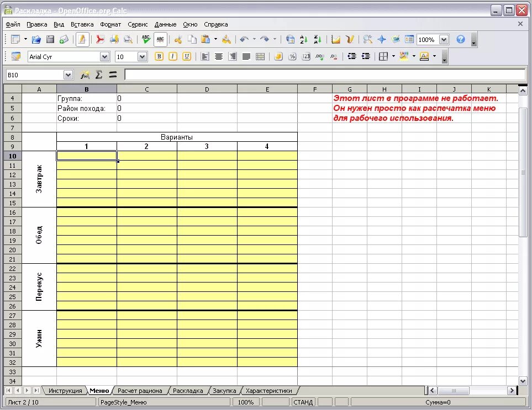Cut selection with scissors icon
532x410 pixels.
(178, 39)
